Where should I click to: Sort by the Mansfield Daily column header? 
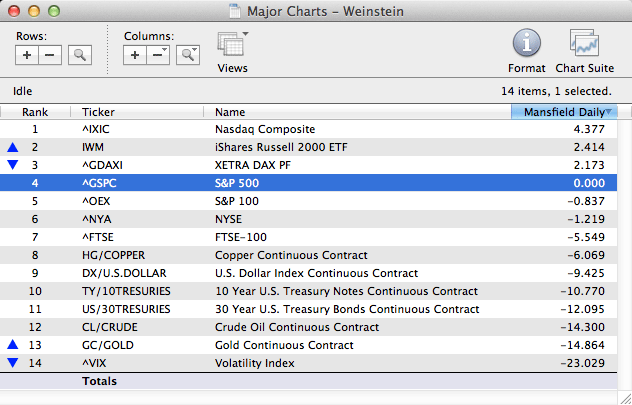pos(563,112)
